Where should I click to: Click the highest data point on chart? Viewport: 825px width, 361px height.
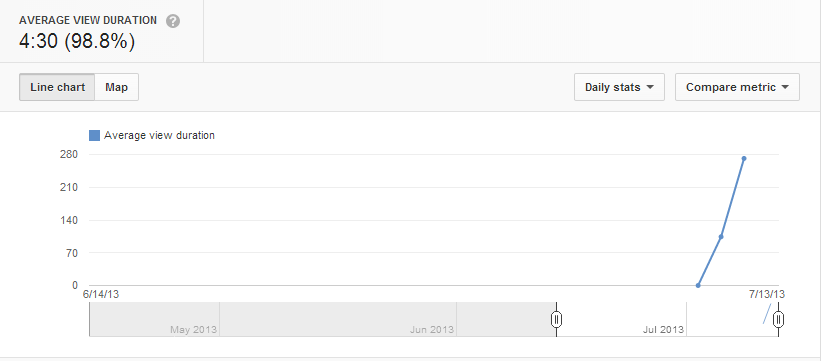(743, 158)
